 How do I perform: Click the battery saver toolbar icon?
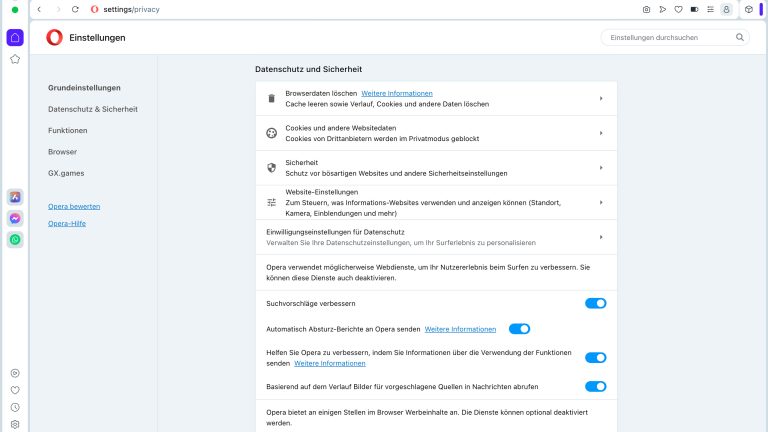pos(695,9)
